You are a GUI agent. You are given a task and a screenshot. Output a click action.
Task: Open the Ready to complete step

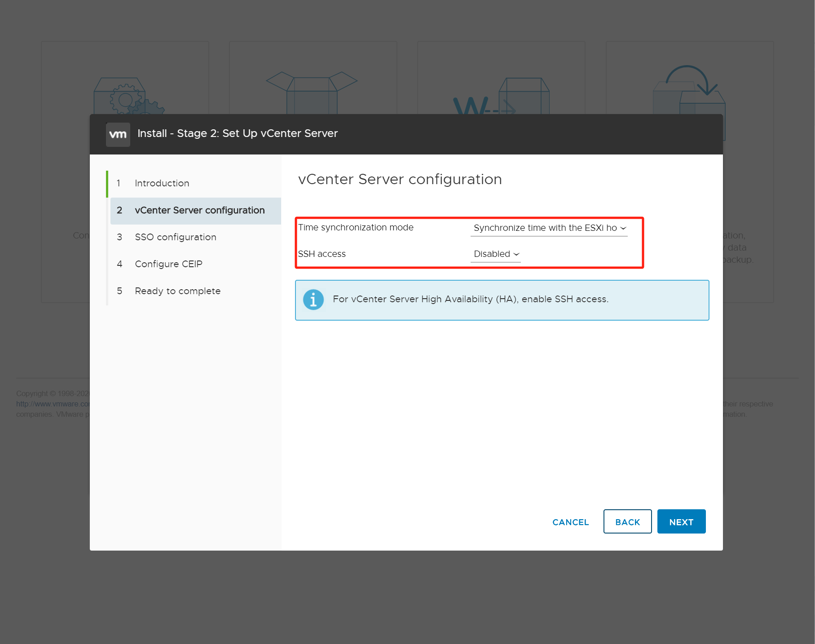click(177, 291)
